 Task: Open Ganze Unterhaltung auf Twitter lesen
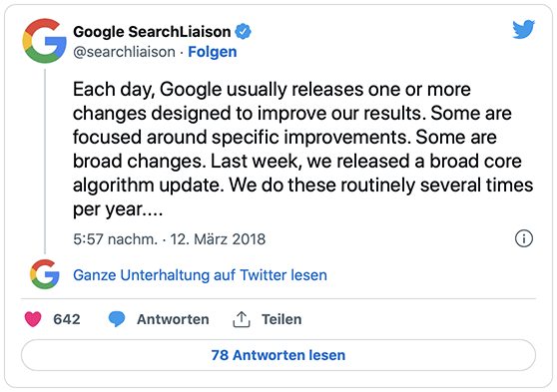click(200, 275)
